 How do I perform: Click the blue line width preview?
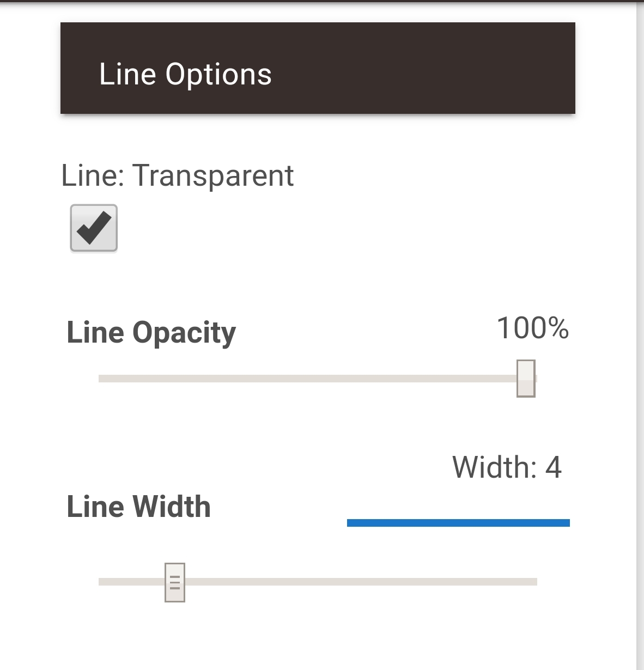pyautogui.click(x=458, y=523)
